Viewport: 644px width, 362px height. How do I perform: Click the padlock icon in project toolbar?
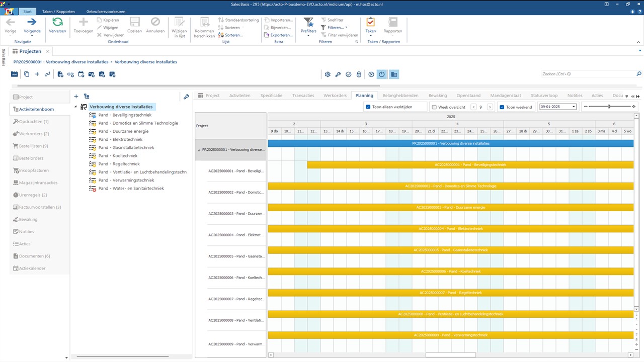[x=359, y=74]
